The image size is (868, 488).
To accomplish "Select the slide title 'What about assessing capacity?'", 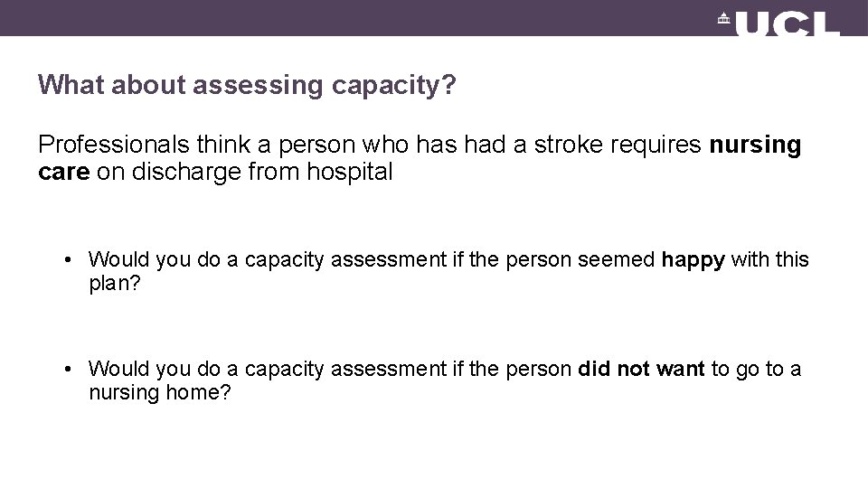I will pos(247,85).
